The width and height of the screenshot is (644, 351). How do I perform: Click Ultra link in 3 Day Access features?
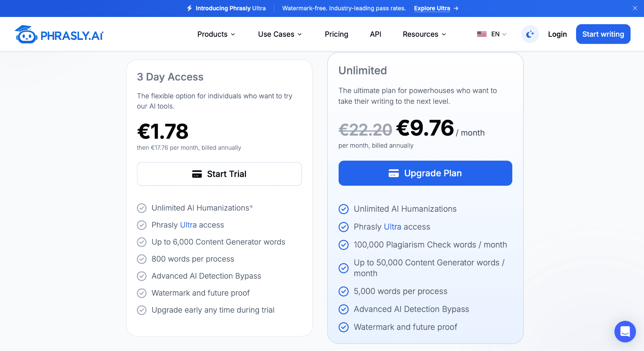pos(188,225)
